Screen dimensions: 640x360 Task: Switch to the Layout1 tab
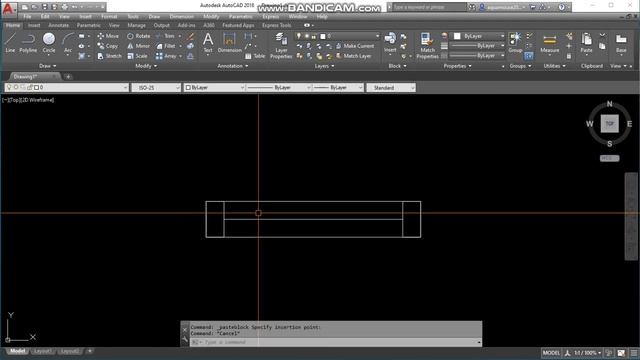coord(42,351)
